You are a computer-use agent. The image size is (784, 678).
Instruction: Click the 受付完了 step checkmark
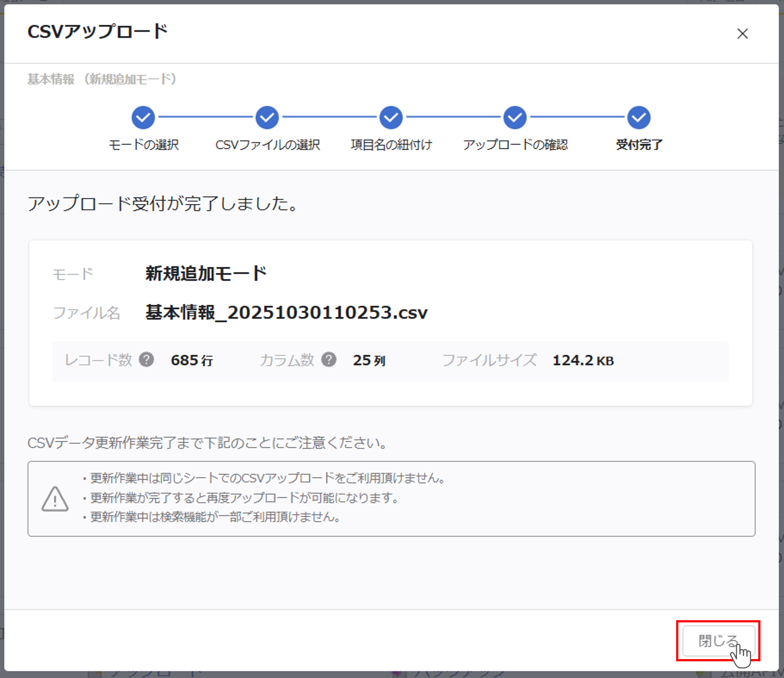pos(639,117)
